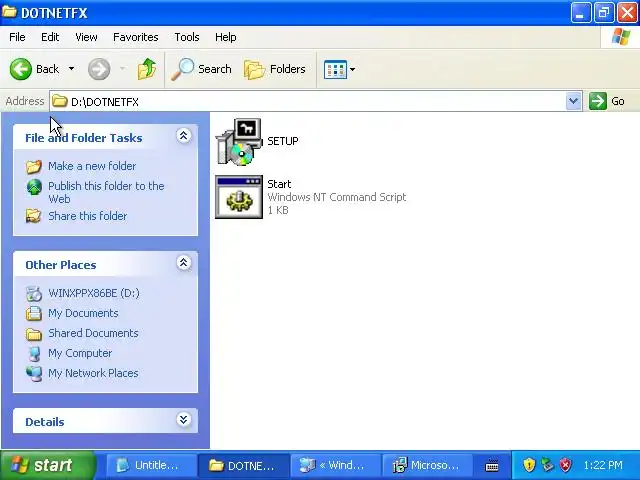
Task: Open My Documents link
Action: tap(83, 313)
